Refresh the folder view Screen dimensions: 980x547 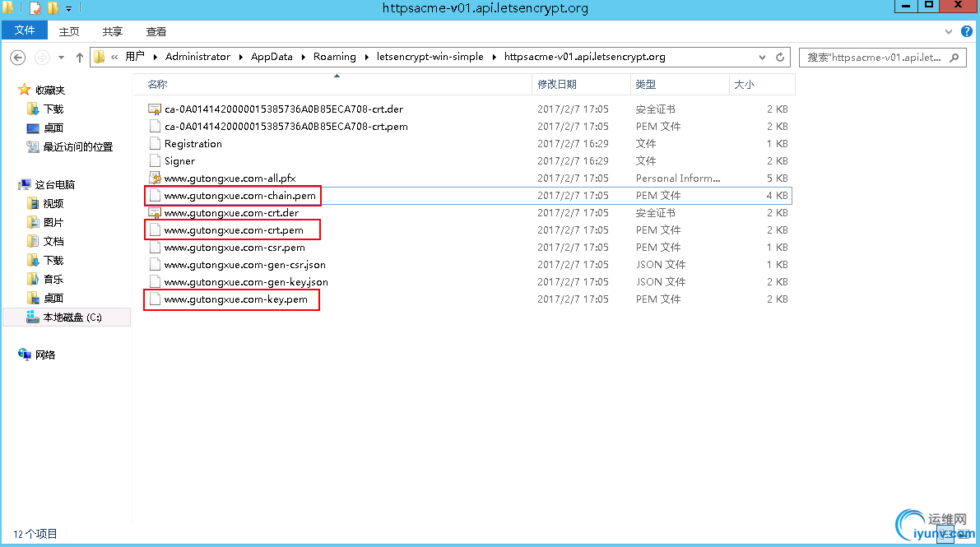click(x=780, y=57)
